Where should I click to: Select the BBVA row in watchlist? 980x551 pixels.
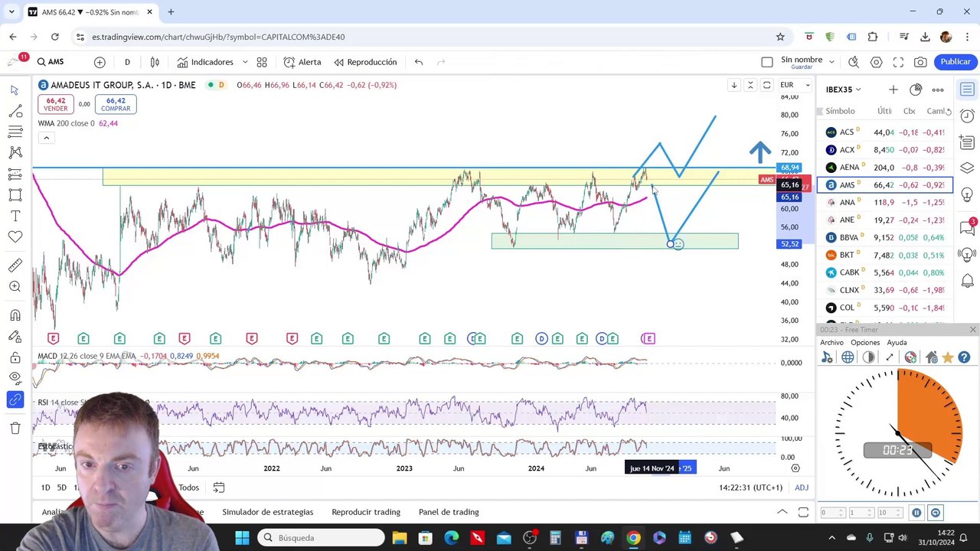885,237
